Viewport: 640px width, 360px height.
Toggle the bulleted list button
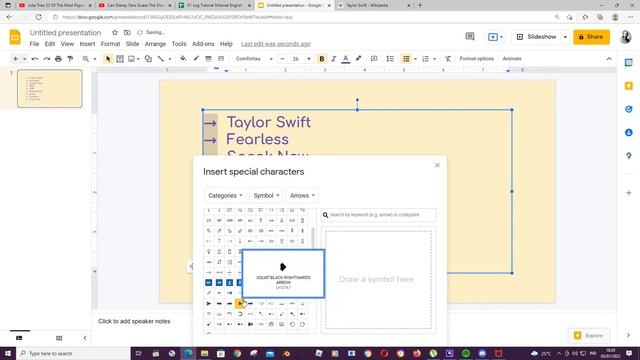(x=406, y=59)
